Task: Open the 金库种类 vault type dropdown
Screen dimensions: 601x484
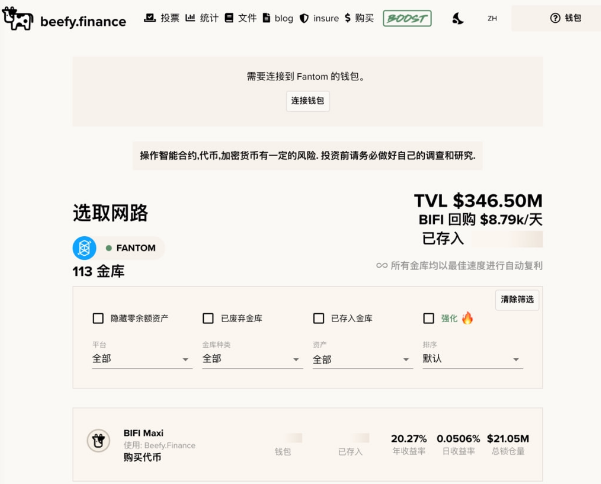Action: pyautogui.click(x=253, y=359)
